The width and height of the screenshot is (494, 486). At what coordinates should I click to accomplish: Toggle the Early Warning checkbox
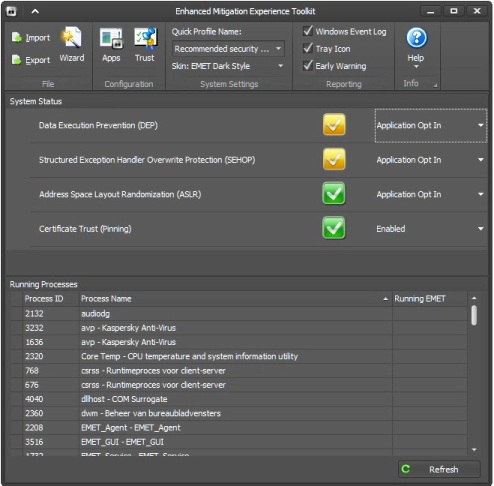tap(308, 66)
